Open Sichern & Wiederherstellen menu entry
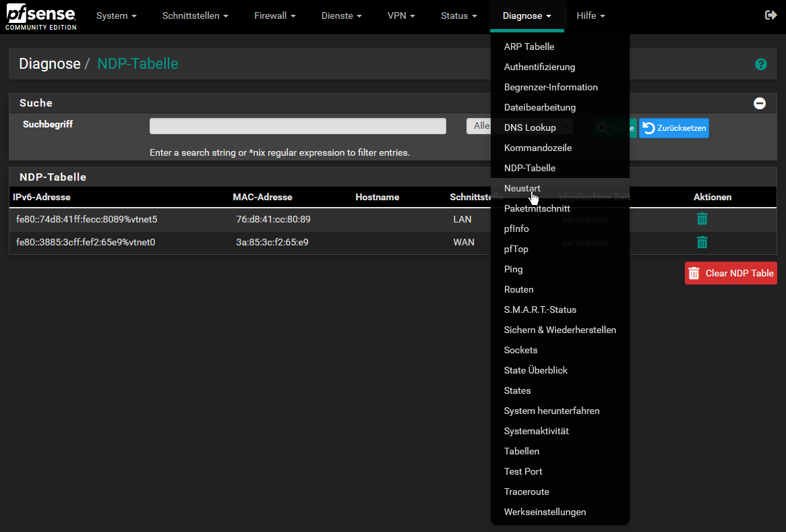 pyautogui.click(x=560, y=330)
